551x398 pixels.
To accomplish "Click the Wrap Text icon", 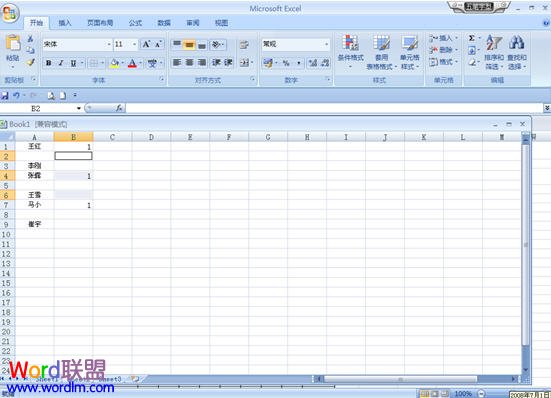I will click(244, 44).
